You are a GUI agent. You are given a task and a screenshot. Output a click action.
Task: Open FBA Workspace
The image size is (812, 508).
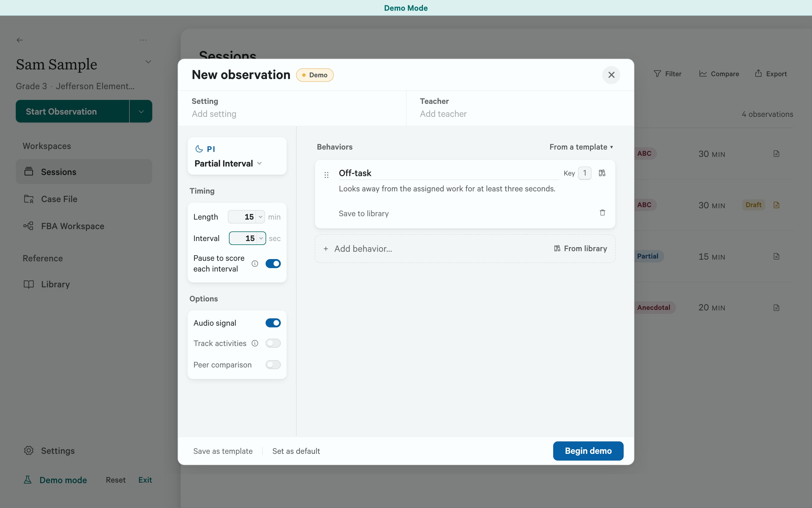[x=84, y=226]
